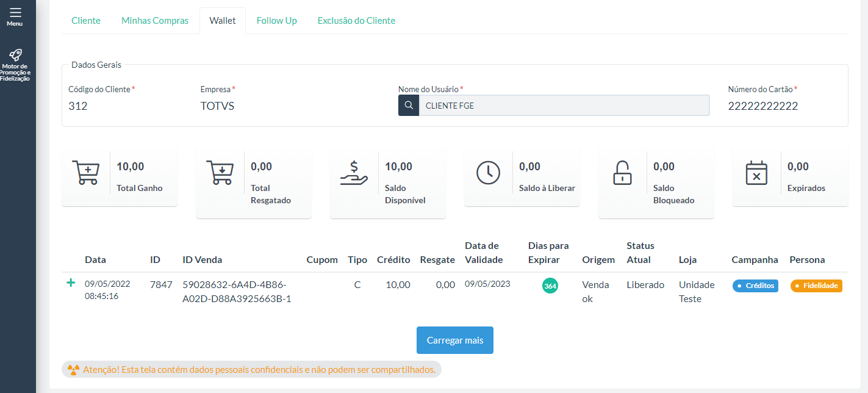
Task: Click the Loja column header
Action: (x=687, y=260)
